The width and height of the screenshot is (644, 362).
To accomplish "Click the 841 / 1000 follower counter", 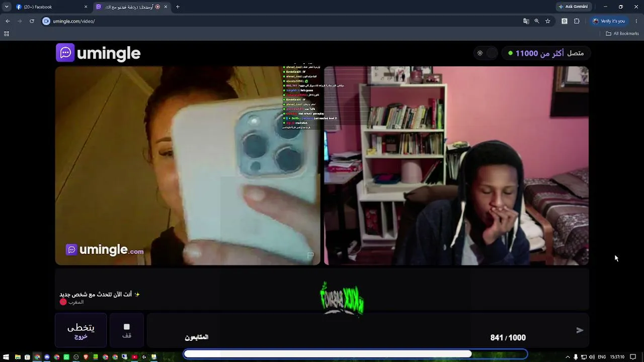I will 508,338.
